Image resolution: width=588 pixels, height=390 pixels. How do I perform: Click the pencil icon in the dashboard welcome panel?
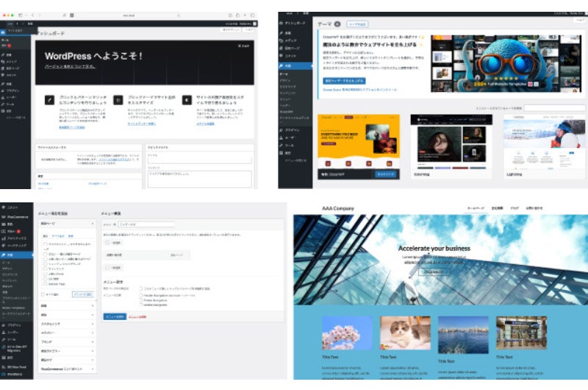(49, 100)
